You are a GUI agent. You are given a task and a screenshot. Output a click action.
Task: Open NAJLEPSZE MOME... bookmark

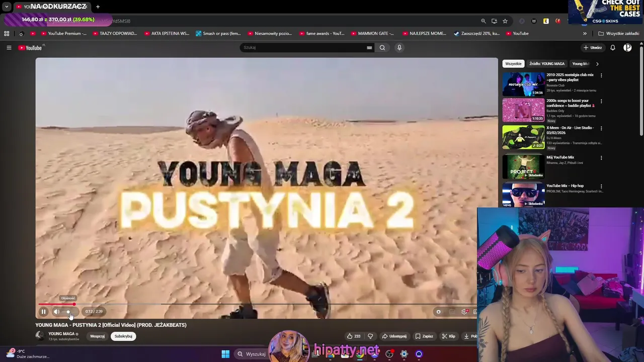coord(424,34)
